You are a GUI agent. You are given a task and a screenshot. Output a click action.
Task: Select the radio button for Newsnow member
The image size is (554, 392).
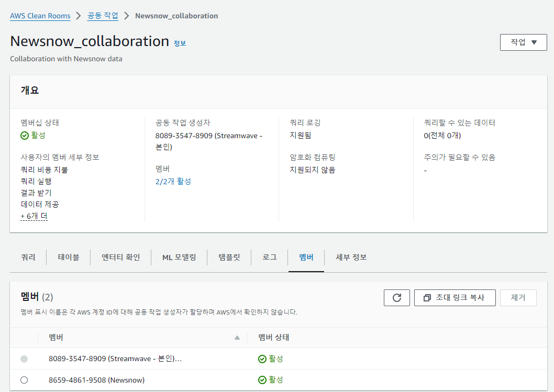click(24, 380)
